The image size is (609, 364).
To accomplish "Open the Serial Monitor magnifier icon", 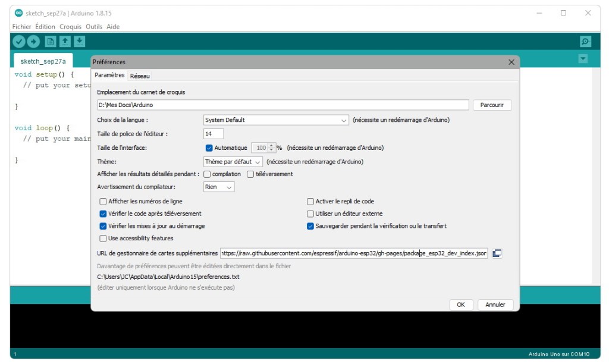I will (585, 42).
